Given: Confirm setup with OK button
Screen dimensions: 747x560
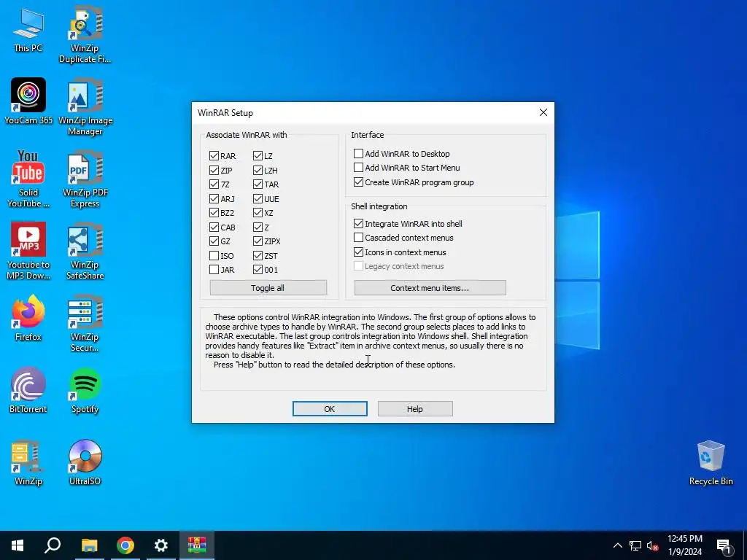Looking at the screenshot, I should pos(330,408).
